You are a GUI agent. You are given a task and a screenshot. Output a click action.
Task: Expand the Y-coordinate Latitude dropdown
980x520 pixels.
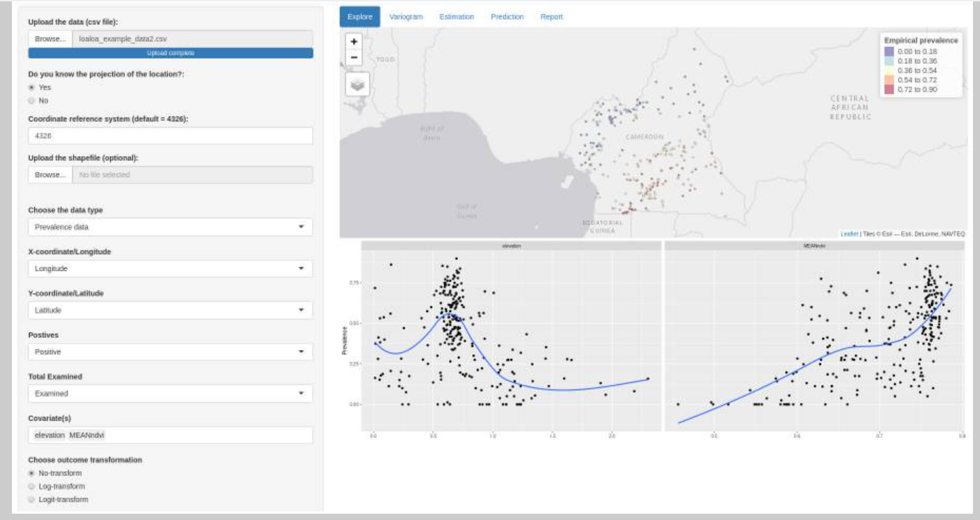point(170,310)
